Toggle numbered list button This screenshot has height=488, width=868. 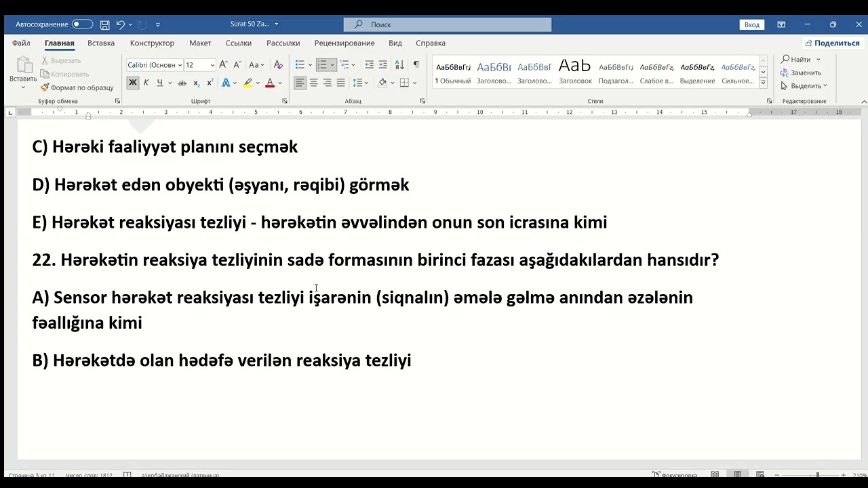pyautogui.click(x=322, y=65)
